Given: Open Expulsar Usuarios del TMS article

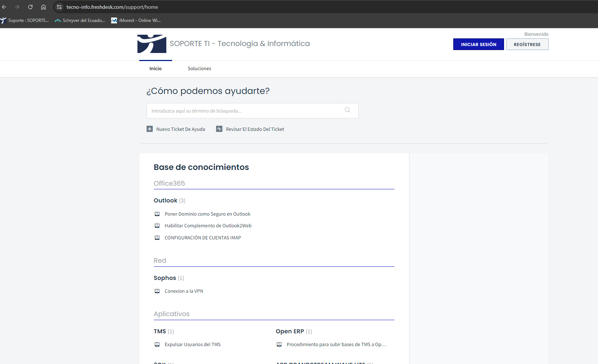Looking at the screenshot, I should (x=193, y=345).
